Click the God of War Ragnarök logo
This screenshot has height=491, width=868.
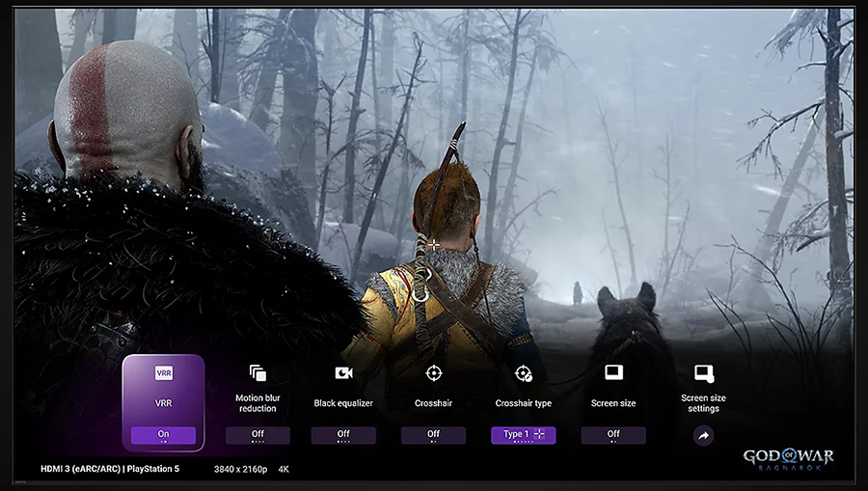788,460
